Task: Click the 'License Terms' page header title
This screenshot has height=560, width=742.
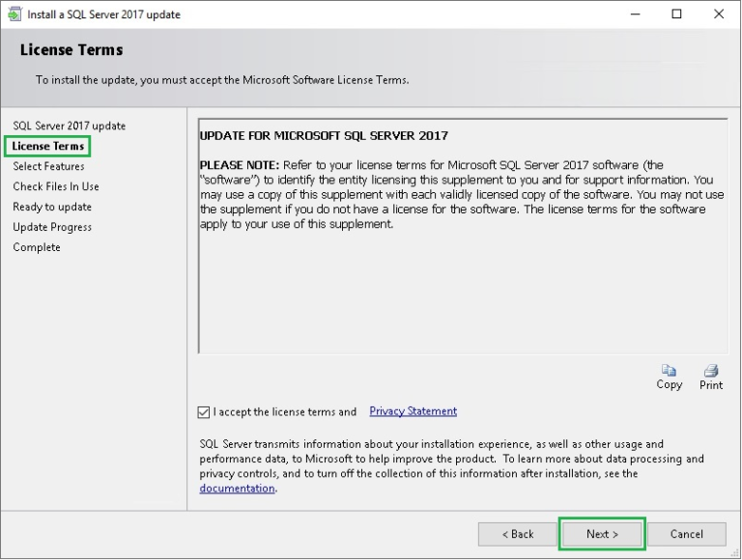Action: [71, 49]
